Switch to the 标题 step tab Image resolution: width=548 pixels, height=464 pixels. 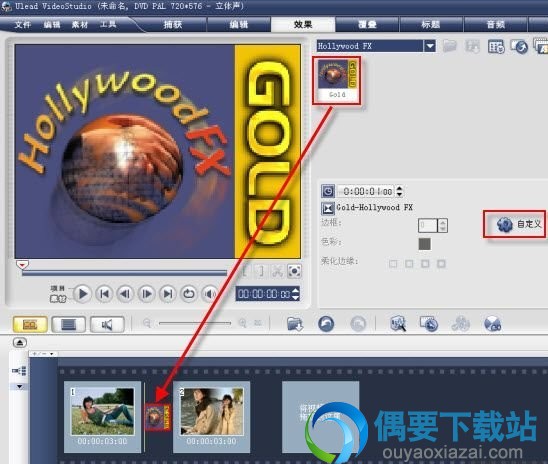(x=431, y=24)
